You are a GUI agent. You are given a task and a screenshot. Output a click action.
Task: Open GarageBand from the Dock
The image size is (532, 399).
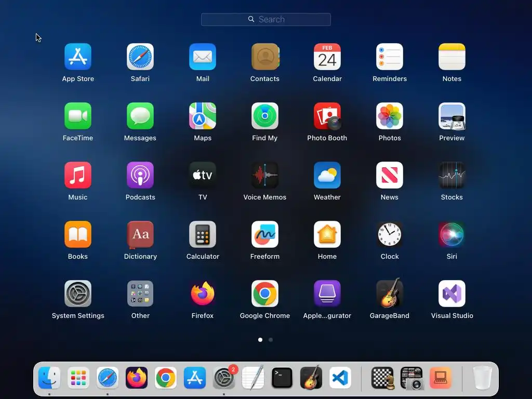click(x=311, y=378)
